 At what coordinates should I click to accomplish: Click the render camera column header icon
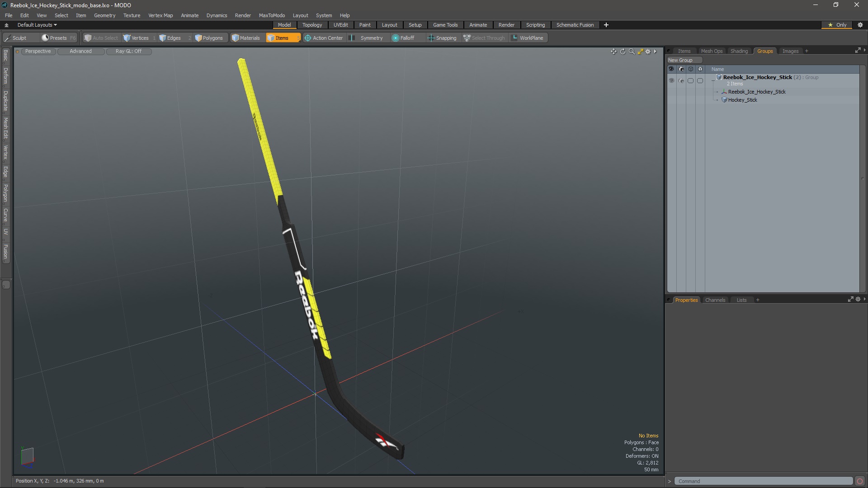[x=681, y=69]
